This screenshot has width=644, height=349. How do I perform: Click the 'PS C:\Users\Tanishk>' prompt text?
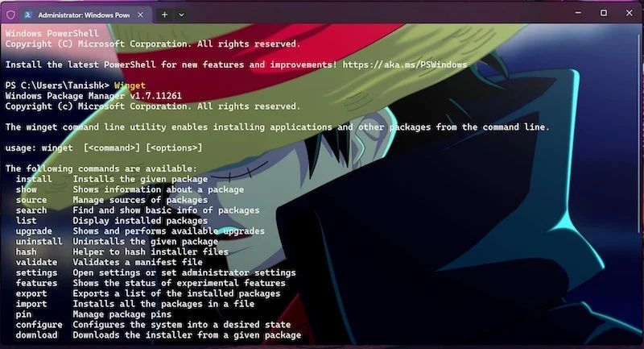(x=57, y=85)
